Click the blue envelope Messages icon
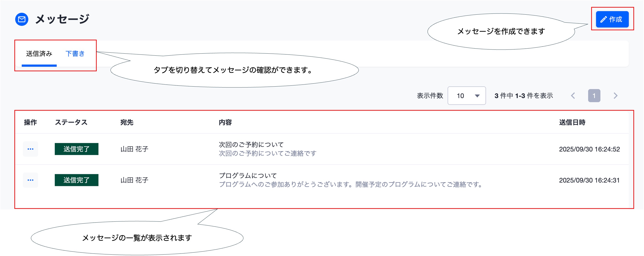 point(22,19)
